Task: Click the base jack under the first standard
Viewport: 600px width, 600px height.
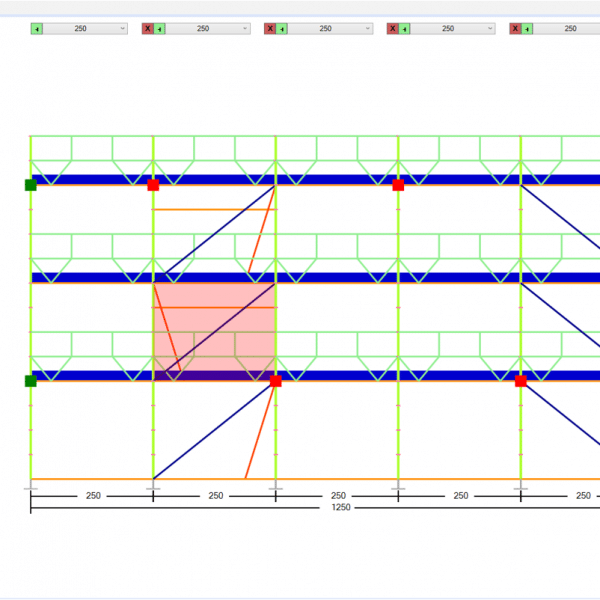Action: click(31, 486)
